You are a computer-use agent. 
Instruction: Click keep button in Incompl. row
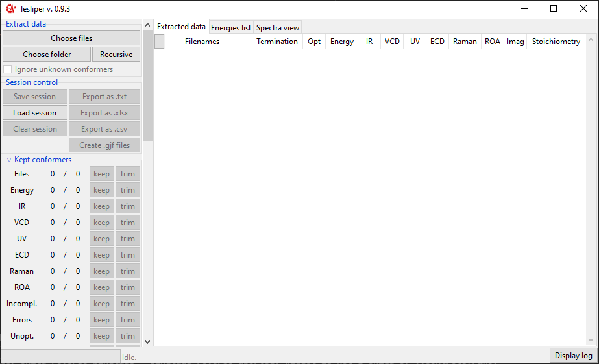point(102,304)
